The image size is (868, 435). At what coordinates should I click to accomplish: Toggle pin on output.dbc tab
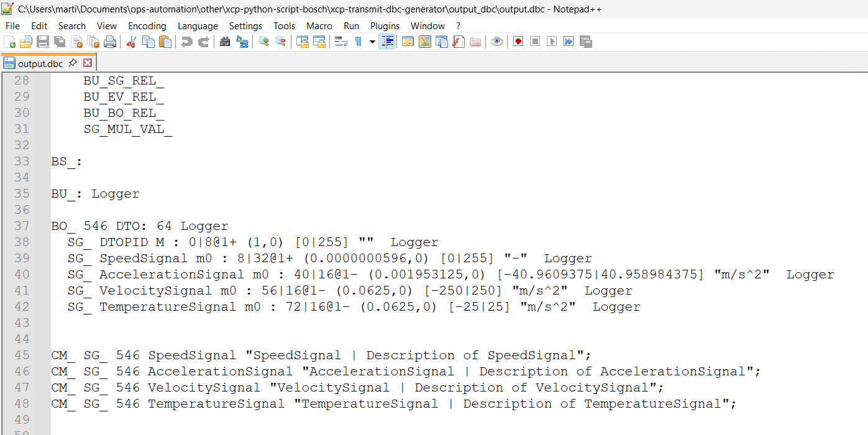pyautogui.click(x=73, y=63)
